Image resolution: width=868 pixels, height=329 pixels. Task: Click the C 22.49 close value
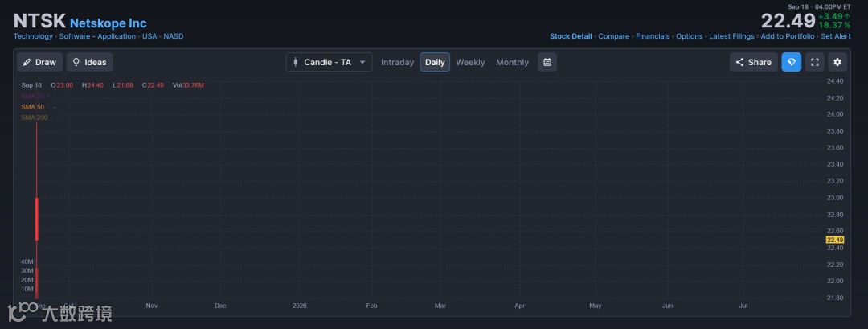(152, 85)
